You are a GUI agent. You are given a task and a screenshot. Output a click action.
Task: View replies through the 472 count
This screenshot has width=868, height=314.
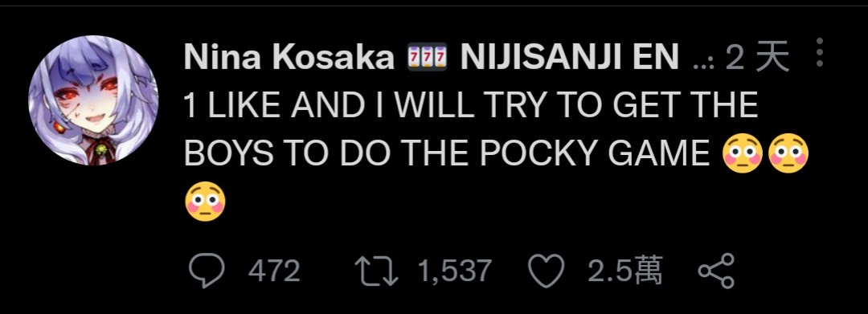click(x=274, y=271)
